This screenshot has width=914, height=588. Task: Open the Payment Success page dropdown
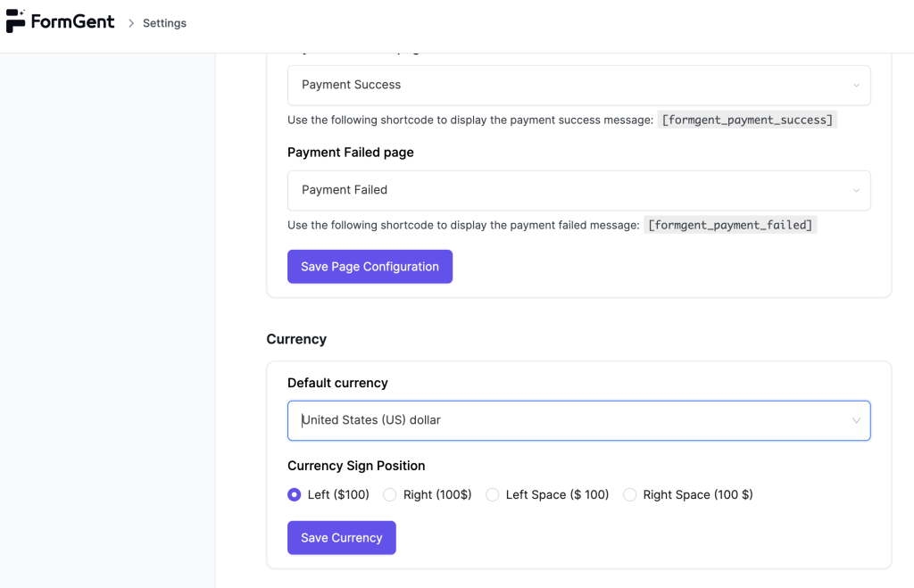578,85
